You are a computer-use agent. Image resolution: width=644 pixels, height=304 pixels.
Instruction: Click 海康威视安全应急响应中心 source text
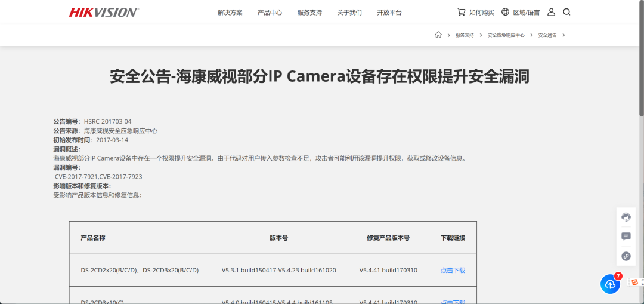pos(120,131)
